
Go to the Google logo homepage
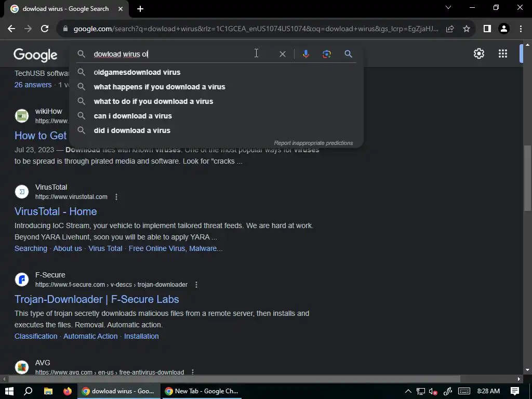[x=35, y=55]
